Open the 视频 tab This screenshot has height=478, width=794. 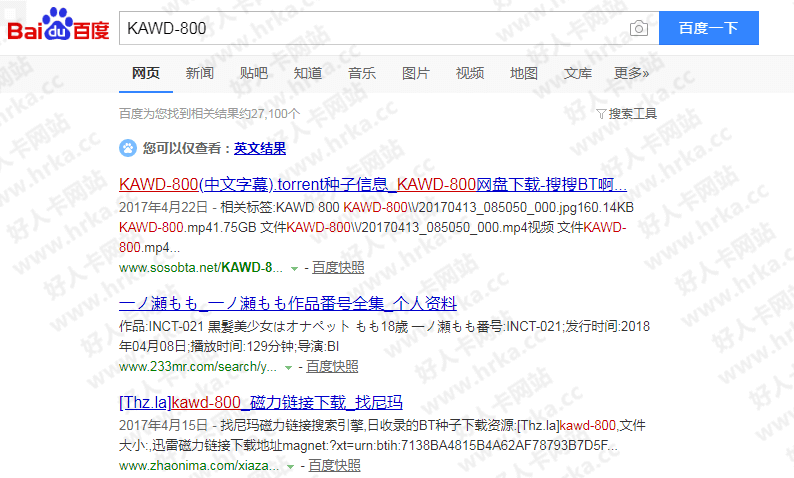(470, 73)
